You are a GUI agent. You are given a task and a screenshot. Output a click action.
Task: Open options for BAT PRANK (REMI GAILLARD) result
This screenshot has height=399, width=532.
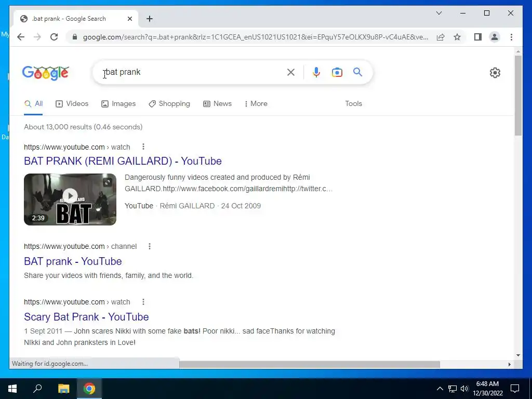[x=143, y=147]
